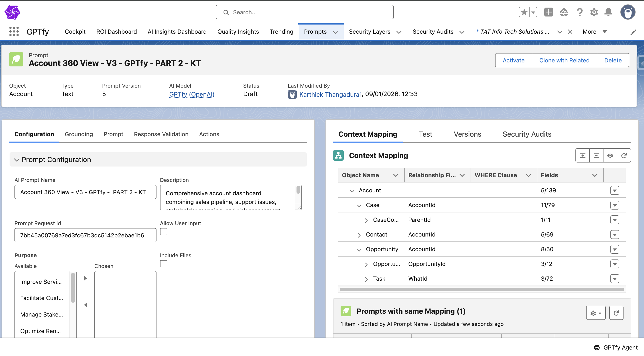Enable the Allow User Input checkbox
The image size is (644, 356).
click(163, 232)
